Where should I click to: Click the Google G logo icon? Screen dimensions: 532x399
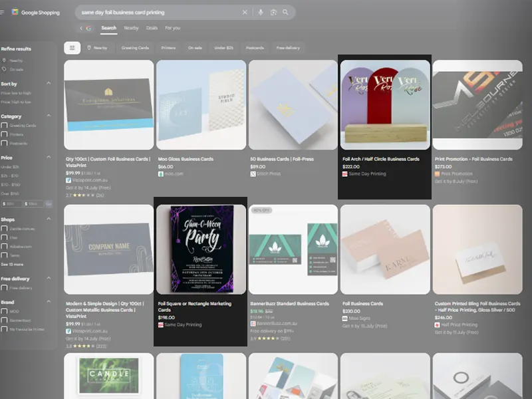(88, 28)
